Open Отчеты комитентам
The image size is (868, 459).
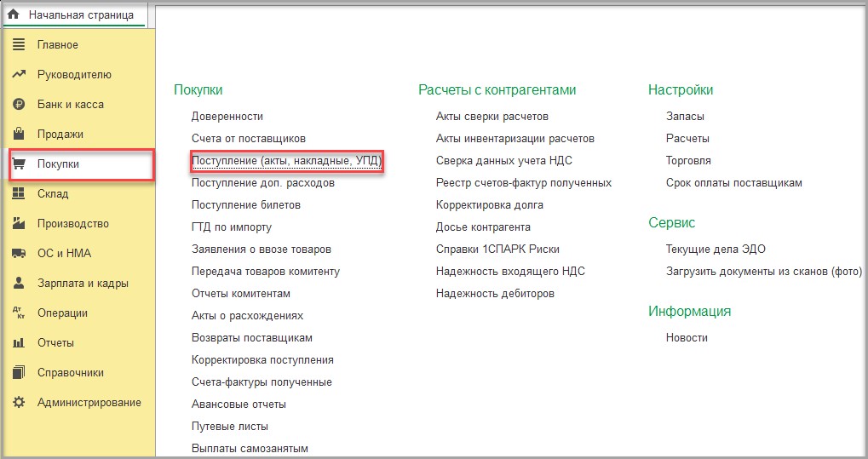241,294
